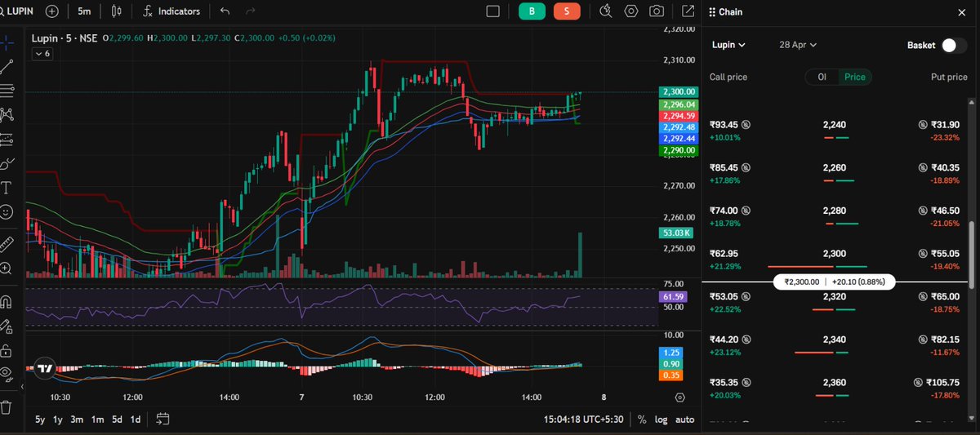Viewport: 980px width, 435px height.
Task: Select the XABCD pattern tool
Action: [x=7, y=114]
